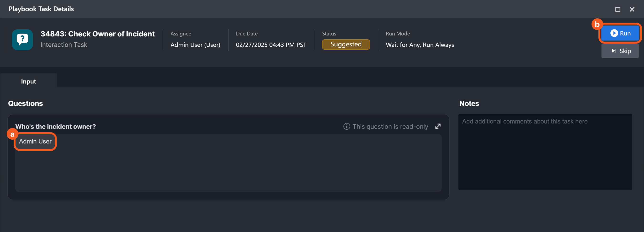Click the Interaction Task question bubble icon
Image resolution: width=644 pixels, height=232 pixels.
click(22, 40)
